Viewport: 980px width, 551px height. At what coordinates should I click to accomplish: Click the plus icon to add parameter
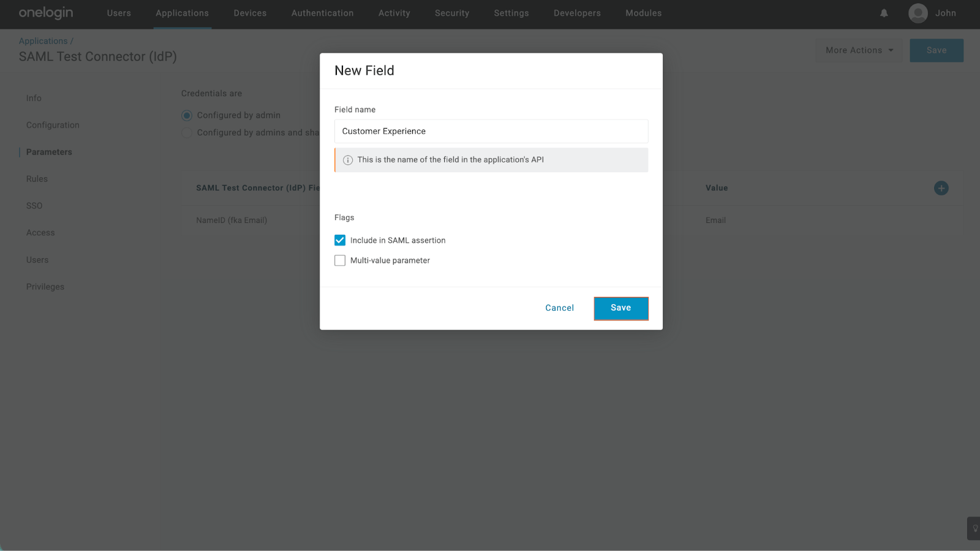[941, 188]
